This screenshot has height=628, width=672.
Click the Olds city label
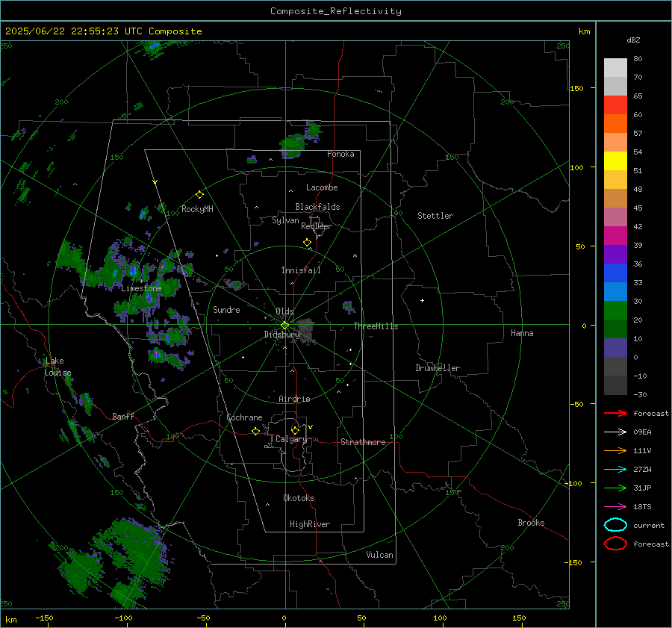(284, 311)
